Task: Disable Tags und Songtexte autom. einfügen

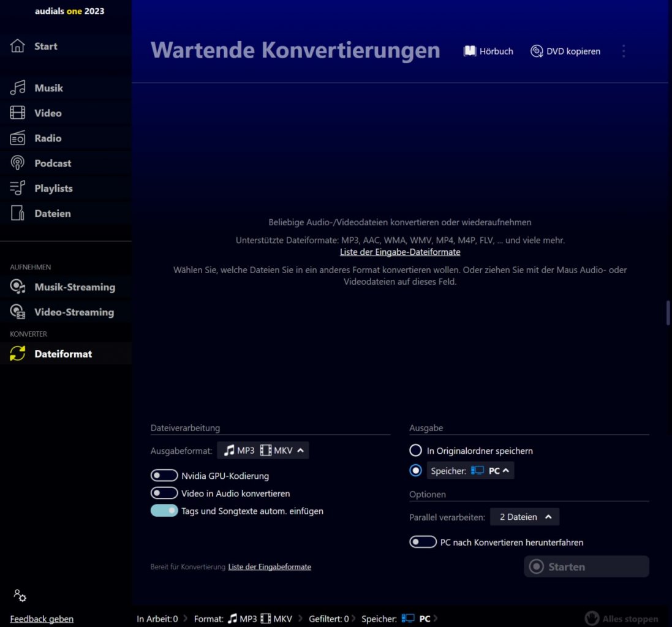Action: 164,511
